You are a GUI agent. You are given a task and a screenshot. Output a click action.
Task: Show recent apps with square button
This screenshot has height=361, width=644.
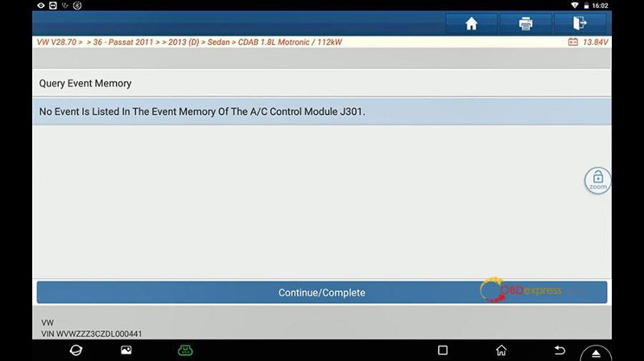click(x=443, y=350)
